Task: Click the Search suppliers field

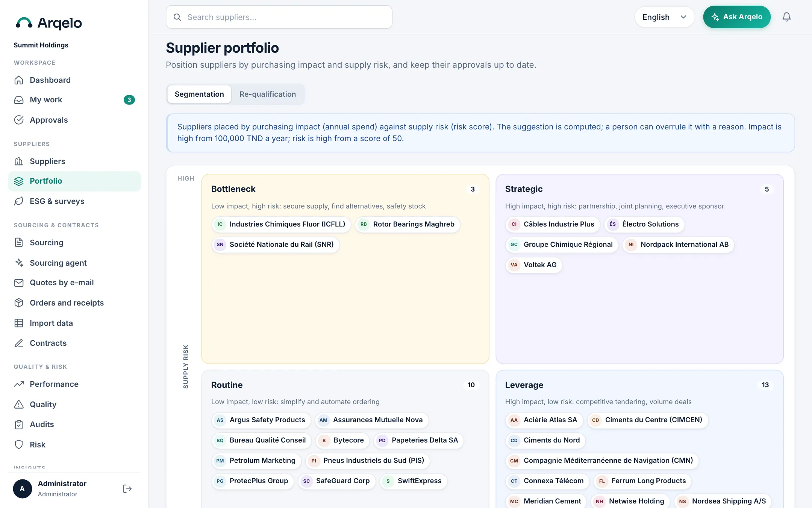Action: tap(279, 17)
